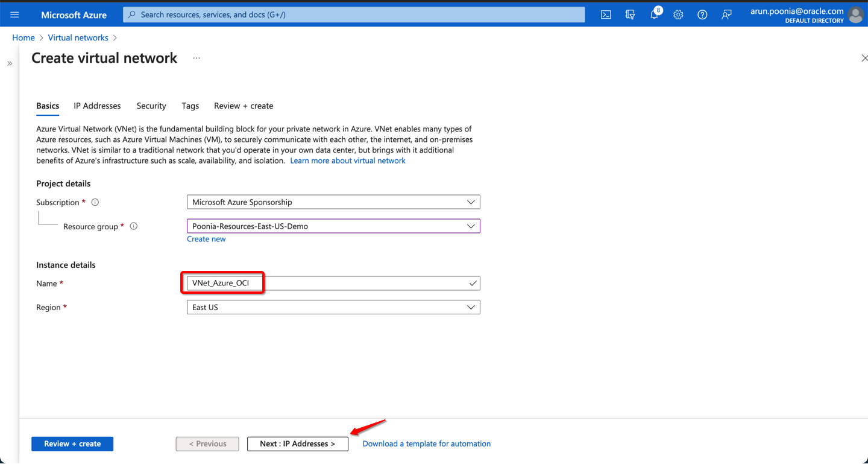
Task: Click the info icon next to Subscription
Action: [95, 202]
